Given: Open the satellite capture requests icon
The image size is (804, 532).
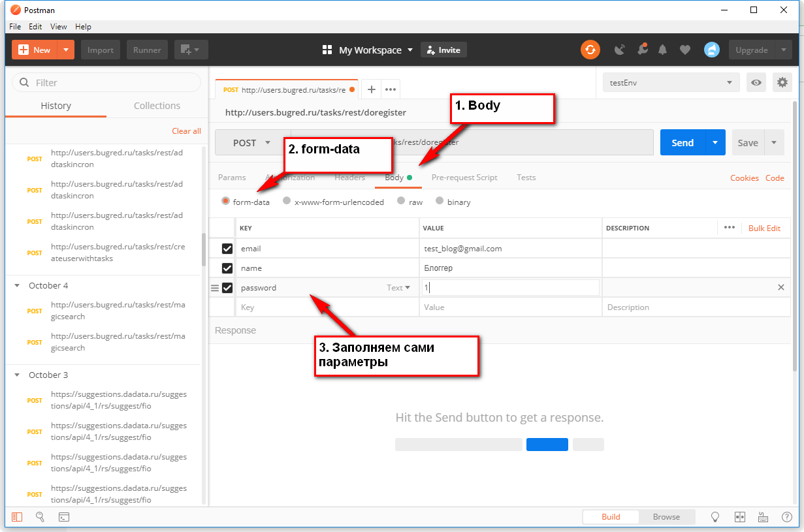Looking at the screenshot, I should [620, 50].
